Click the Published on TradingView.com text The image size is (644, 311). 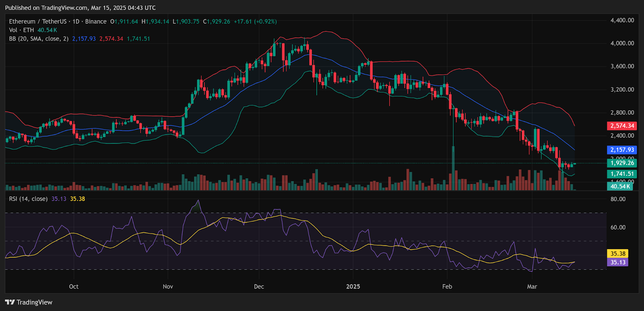point(80,8)
